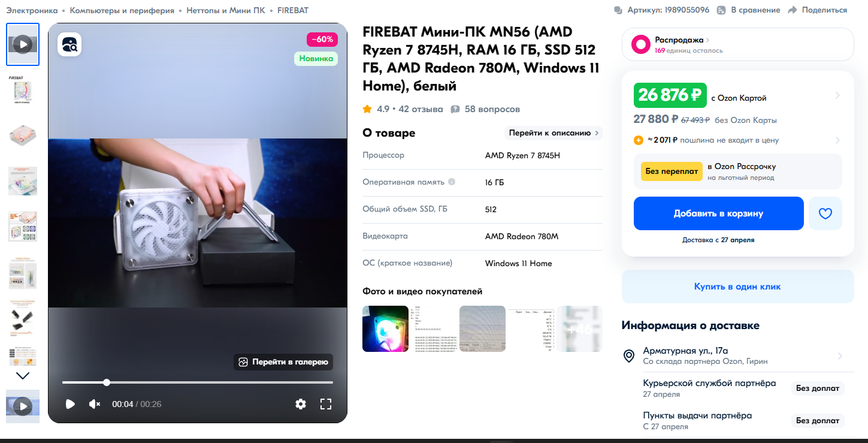The image size is (868, 443).
Task: Click the video progress slider
Action: click(198, 382)
